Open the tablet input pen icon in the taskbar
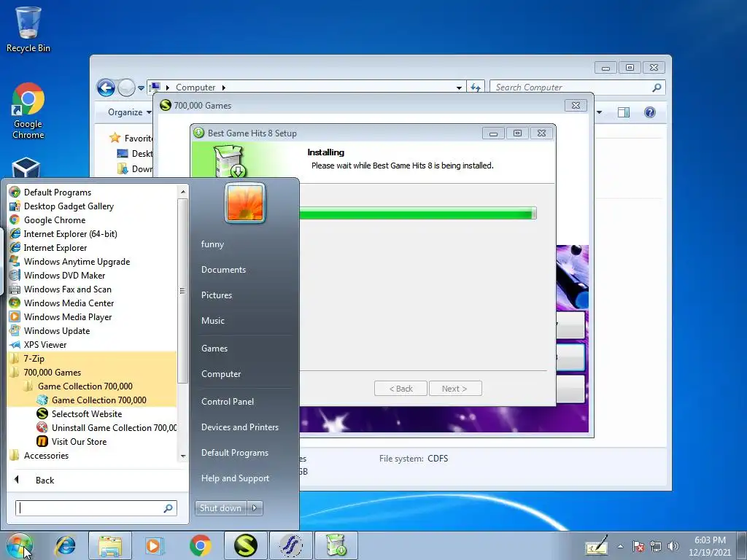Viewport: 747px width, 560px height. (x=597, y=545)
